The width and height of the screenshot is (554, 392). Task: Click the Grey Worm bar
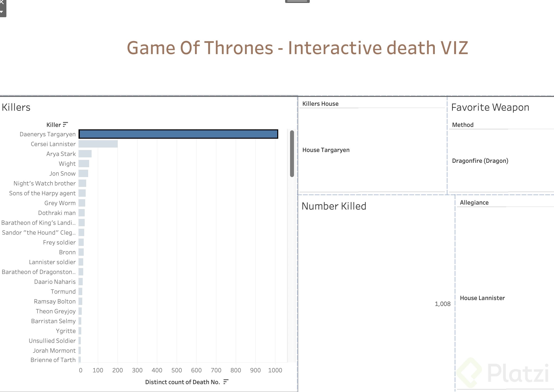82,203
